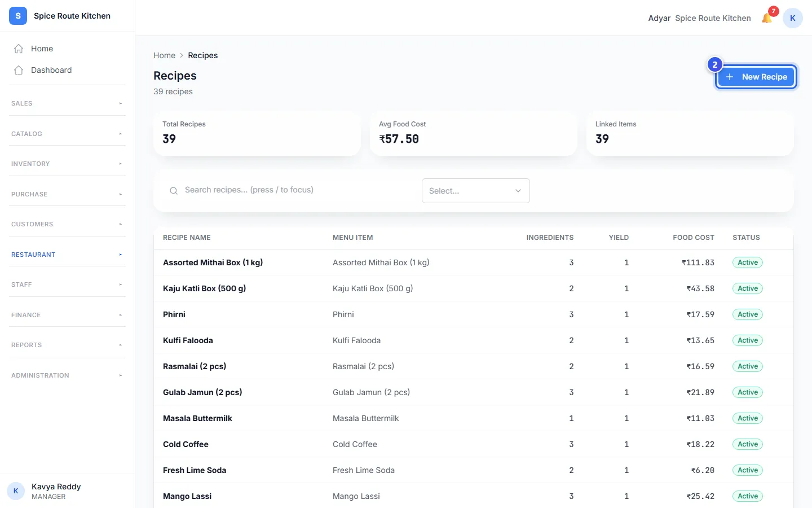
Task: Click the search magnifier icon
Action: click(174, 191)
